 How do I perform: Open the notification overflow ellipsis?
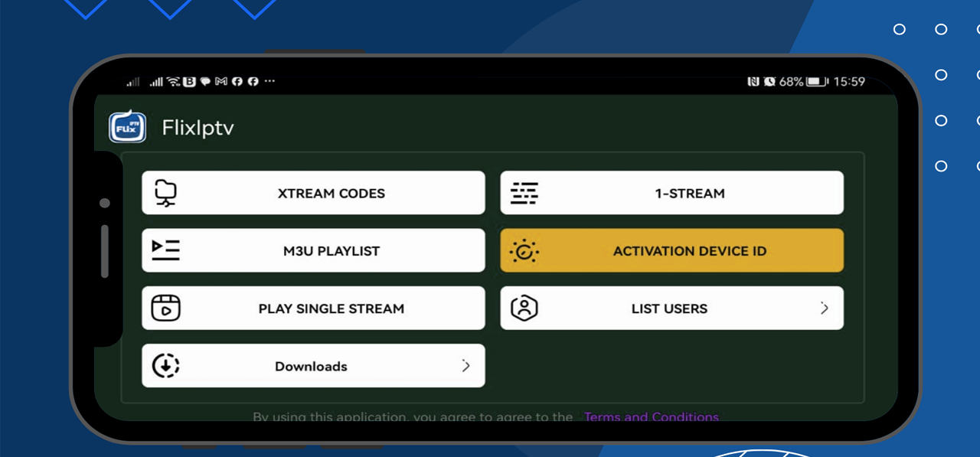click(269, 81)
